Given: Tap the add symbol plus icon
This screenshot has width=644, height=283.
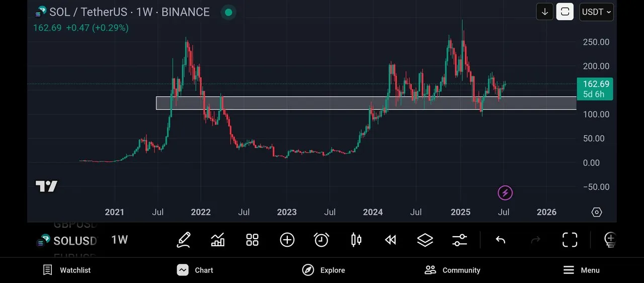Looking at the screenshot, I should (287, 240).
